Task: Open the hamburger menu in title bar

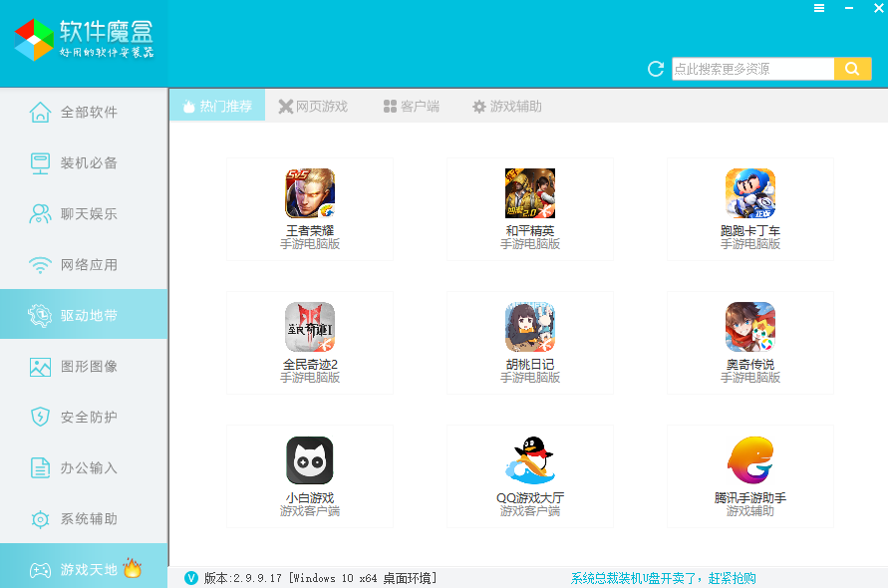Action: [819, 8]
